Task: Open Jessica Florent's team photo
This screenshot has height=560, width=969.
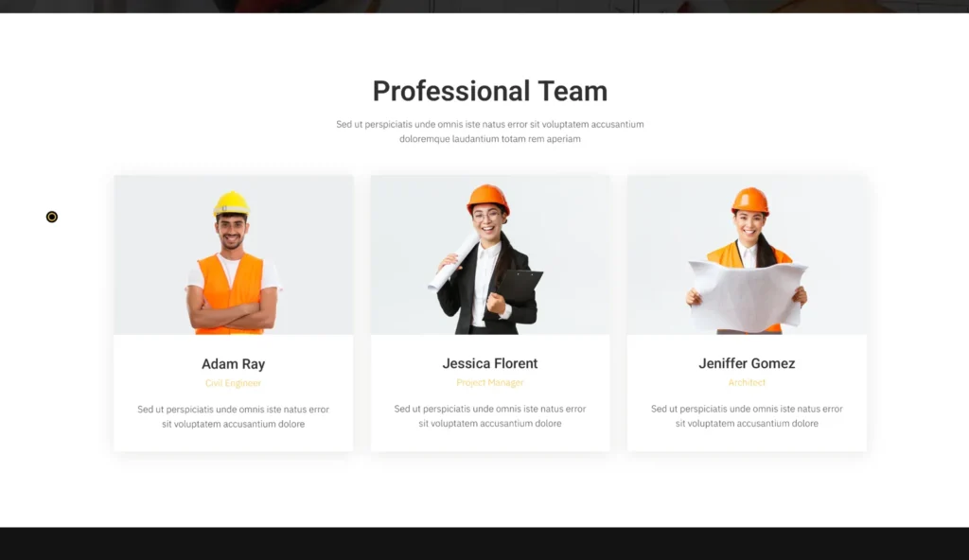Action: click(489, 254)
